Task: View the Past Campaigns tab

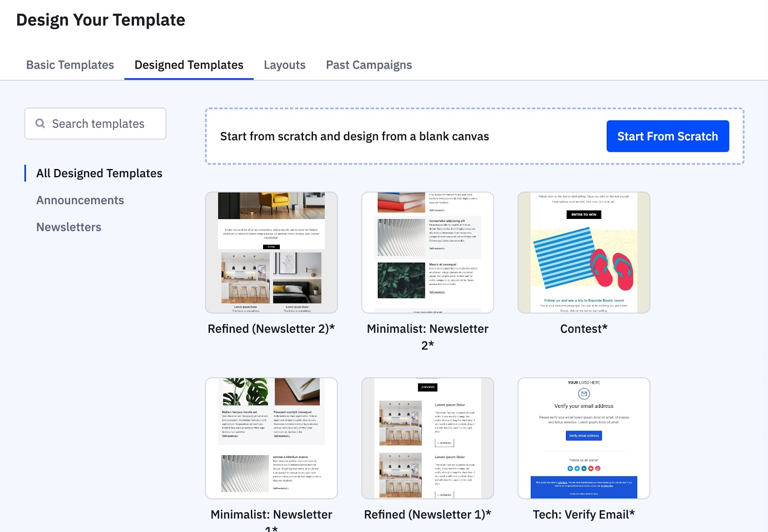Action: [x=369, y=65]
